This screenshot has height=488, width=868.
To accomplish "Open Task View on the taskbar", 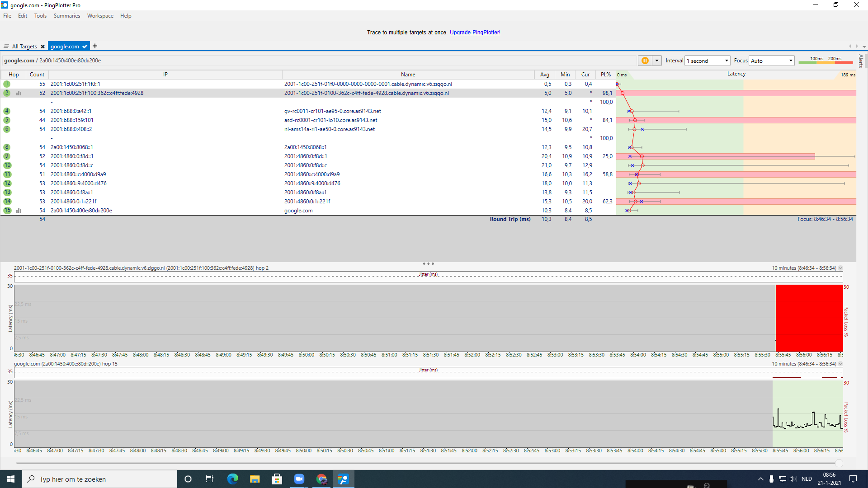I will point(210,479).
